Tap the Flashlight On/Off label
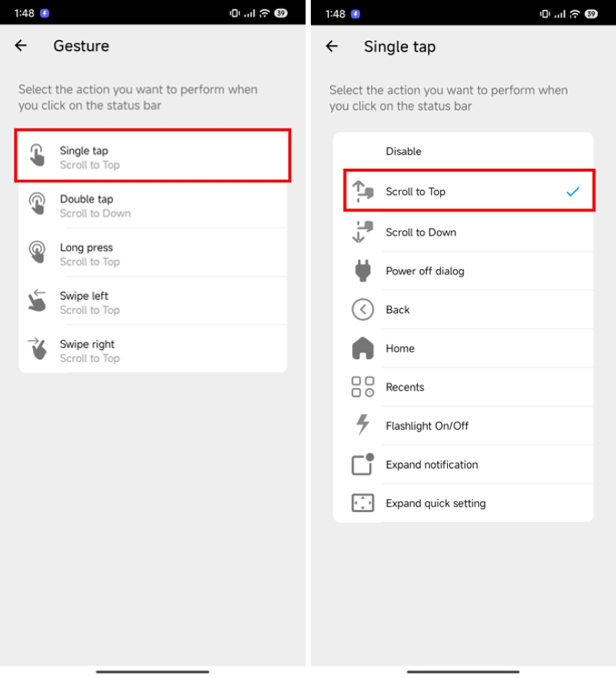Screen dimensions: 616x678 (427, 426)
